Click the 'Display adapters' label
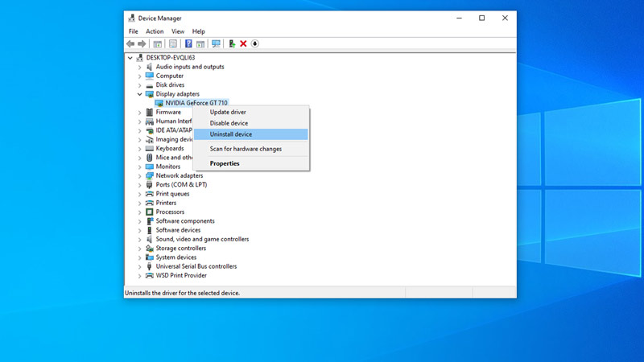The width and height of the screenshot is (644, 362). [177, 94]
